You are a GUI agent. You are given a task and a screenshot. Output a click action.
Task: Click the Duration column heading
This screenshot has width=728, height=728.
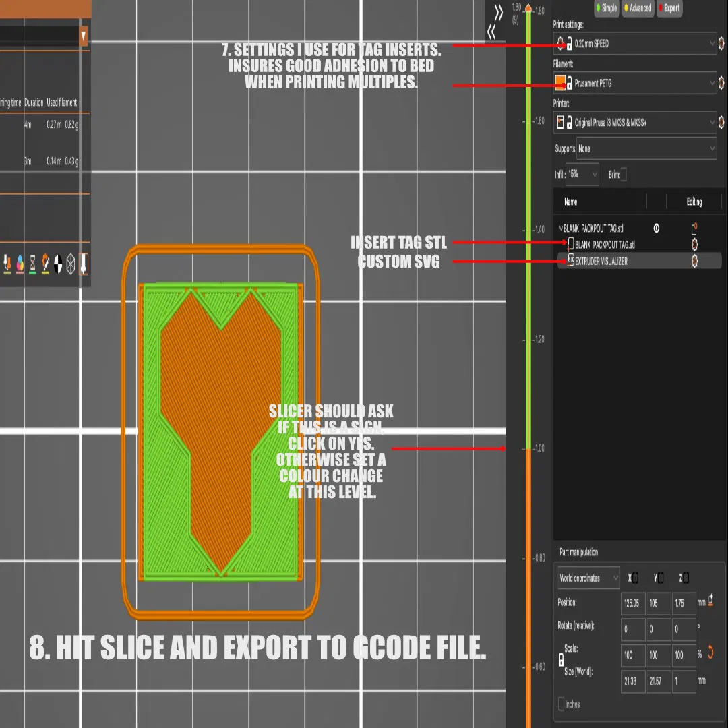click(x=34, y=102)
